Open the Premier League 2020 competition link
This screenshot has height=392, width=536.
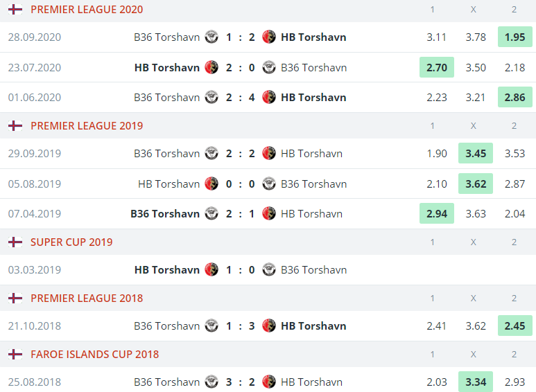coord(87,9)
